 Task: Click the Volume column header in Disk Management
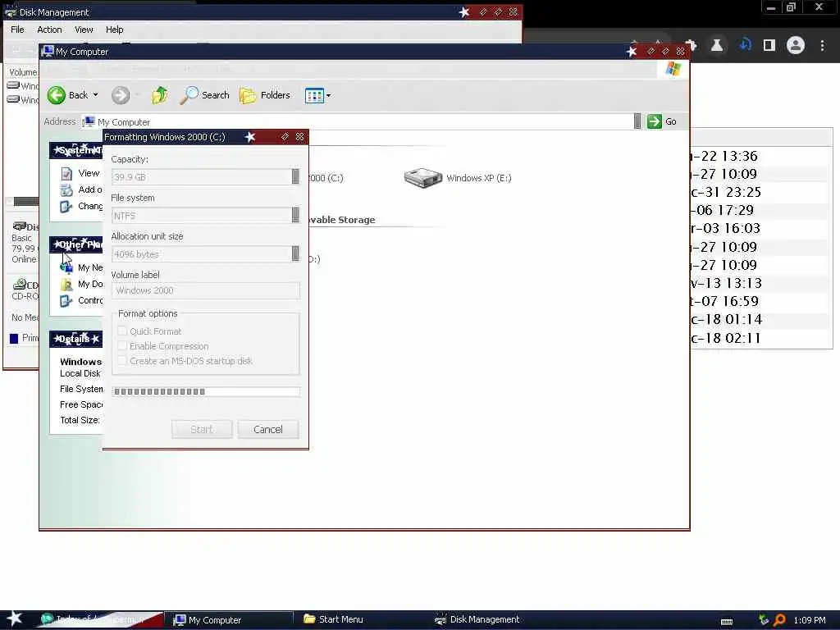[x=22, y=72]
